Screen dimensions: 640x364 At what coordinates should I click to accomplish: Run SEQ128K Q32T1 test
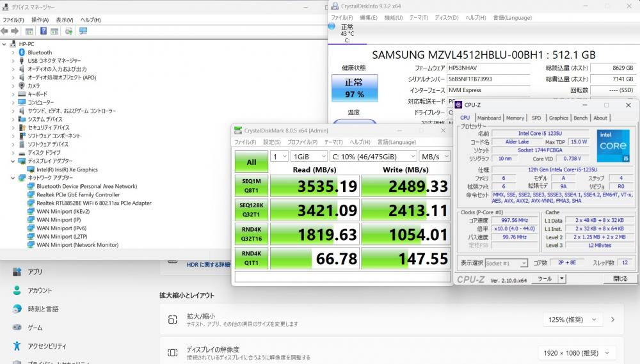pyautogui.click(x=252, y=210)
